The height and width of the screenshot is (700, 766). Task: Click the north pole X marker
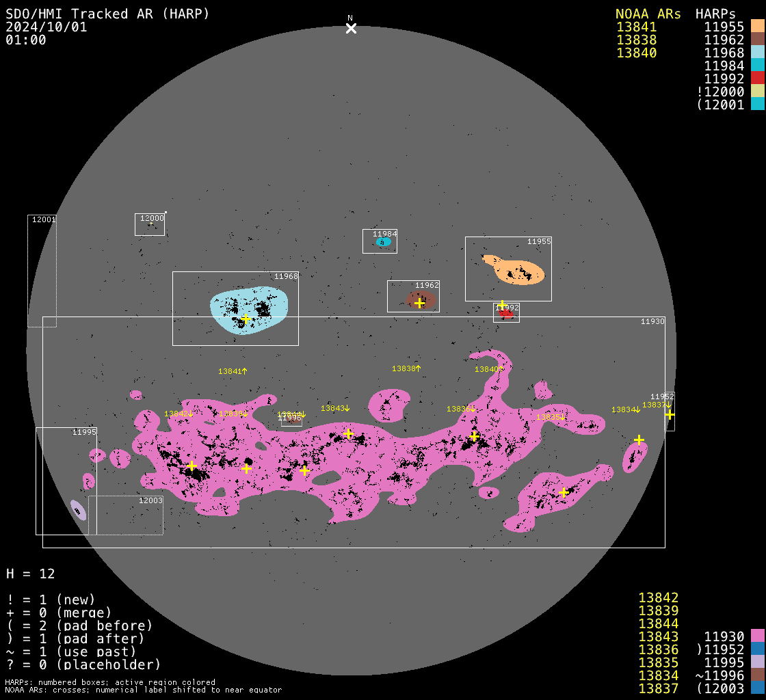pos(351,28)
